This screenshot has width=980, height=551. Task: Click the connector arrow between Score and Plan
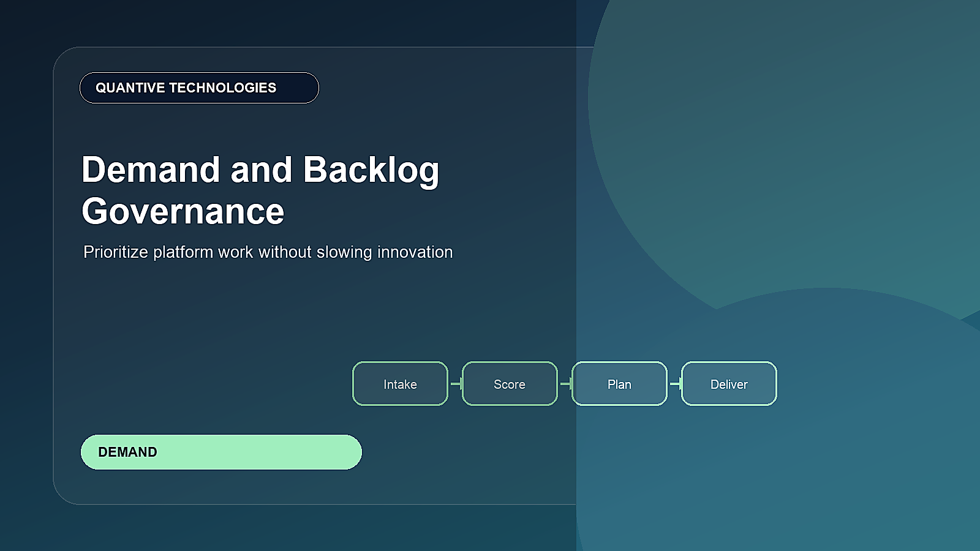coord(565,384)
